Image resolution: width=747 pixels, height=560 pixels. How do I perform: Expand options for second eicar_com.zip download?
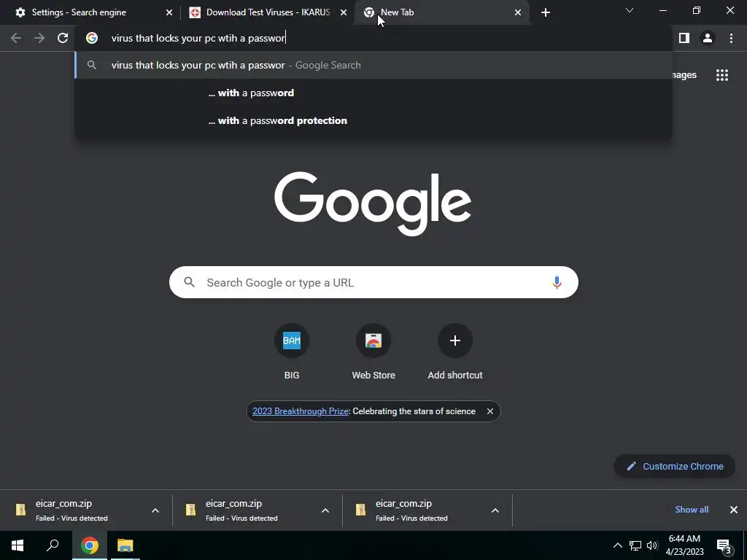click(x=325, y=510)
